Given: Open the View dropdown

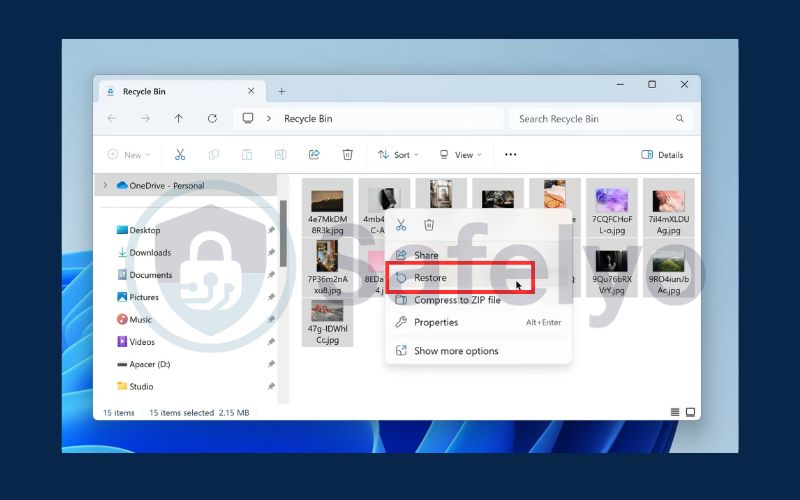Looking at the screenshot, I should click(x=460, y=155).
